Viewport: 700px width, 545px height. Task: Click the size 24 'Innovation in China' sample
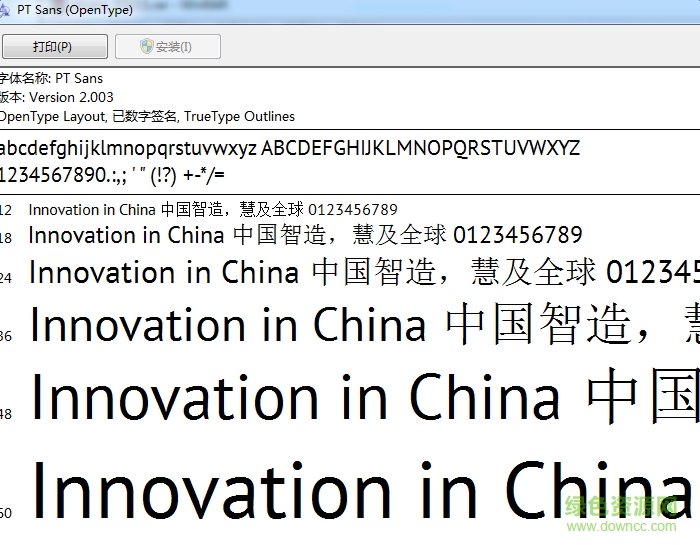[364, 272]
